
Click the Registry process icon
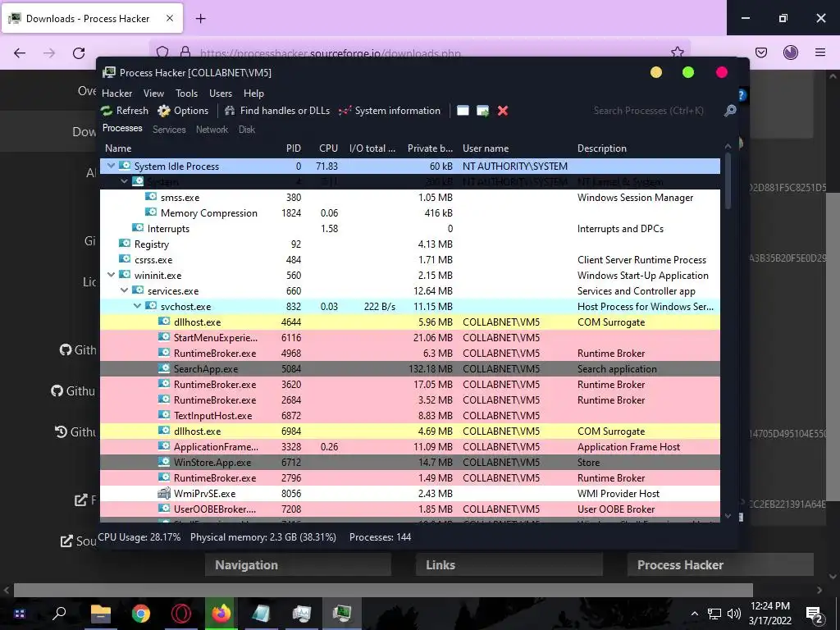[125, 244]
